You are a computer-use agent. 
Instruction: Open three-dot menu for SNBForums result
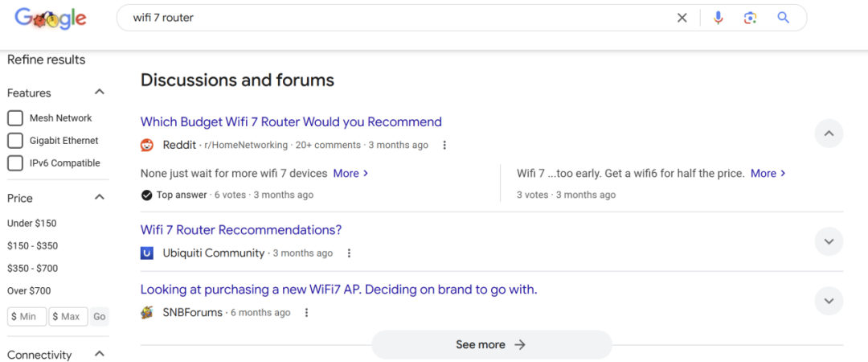tap(306, 313)
